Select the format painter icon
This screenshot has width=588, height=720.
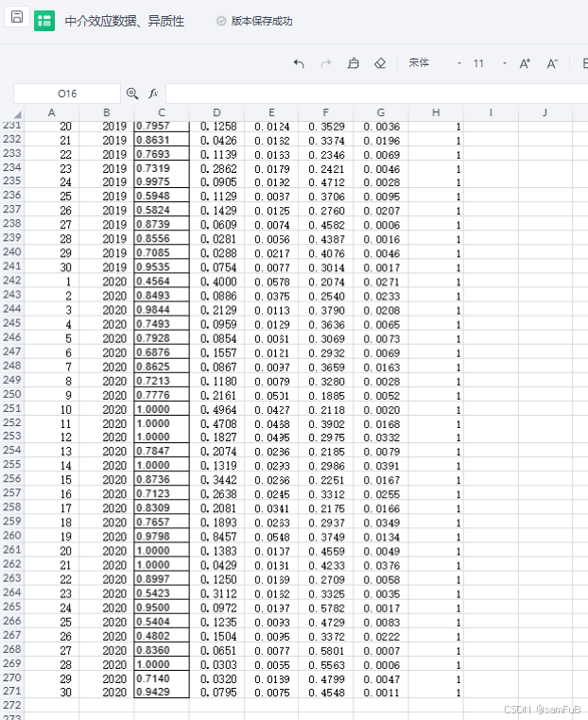(353, 63)
